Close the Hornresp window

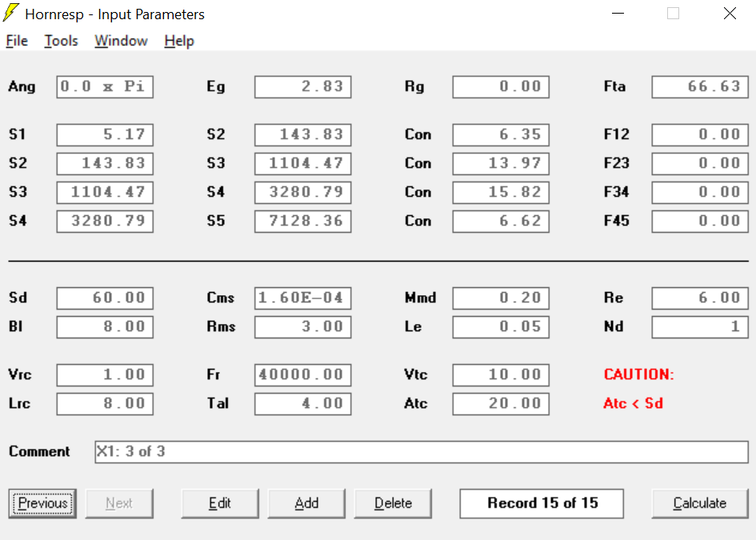tap(730, 14)
